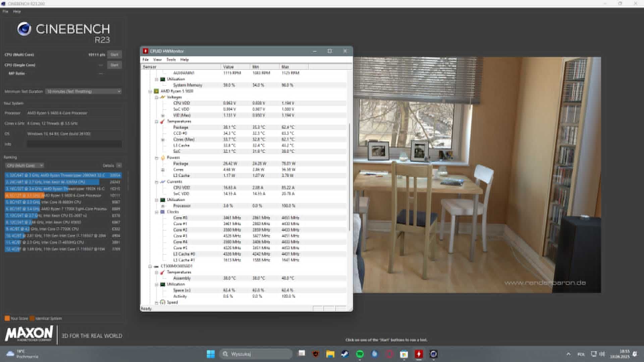The width and height of the screenshot is (644, 362).
Task: Click the CT500MX500SSD1 drive icon
Action: click(x=156, y=266)
